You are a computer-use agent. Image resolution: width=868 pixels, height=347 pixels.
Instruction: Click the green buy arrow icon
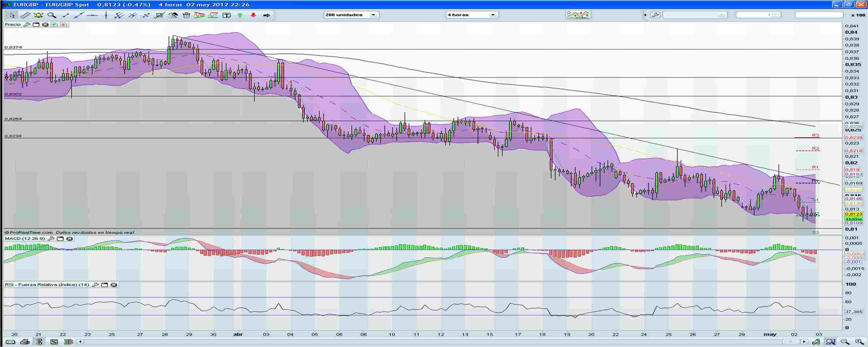point(240,15)
